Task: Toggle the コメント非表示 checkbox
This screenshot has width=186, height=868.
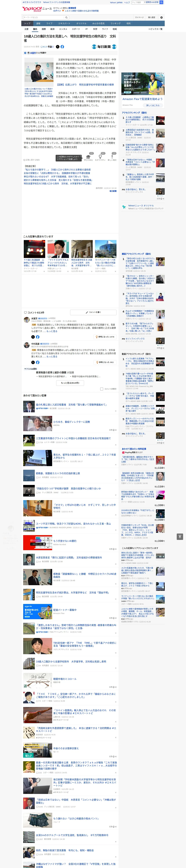Action: 102,389
